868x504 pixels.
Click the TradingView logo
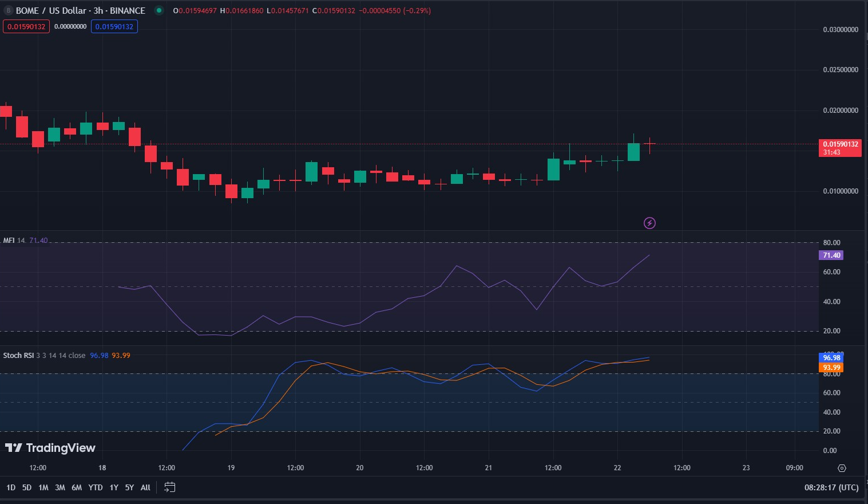pyautogui.click(x=50, y=448)
